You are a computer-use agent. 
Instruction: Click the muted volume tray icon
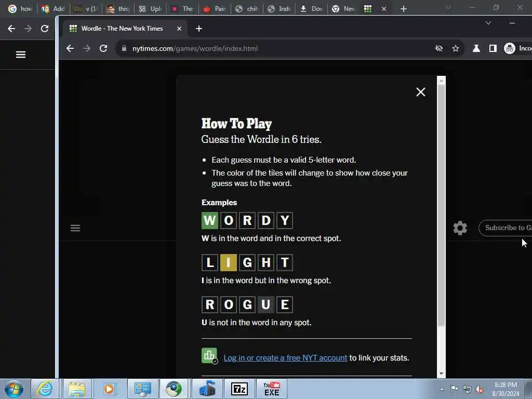pyautogui.click(x=480, y=389)
